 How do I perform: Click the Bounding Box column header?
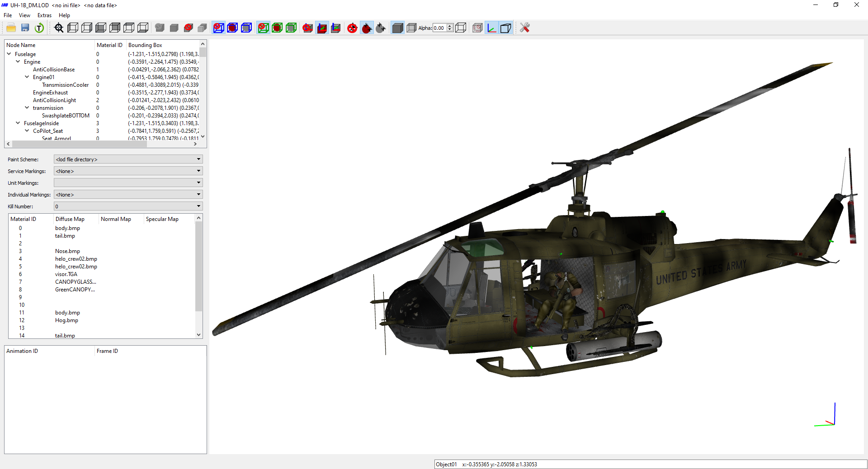pos(163,45)
